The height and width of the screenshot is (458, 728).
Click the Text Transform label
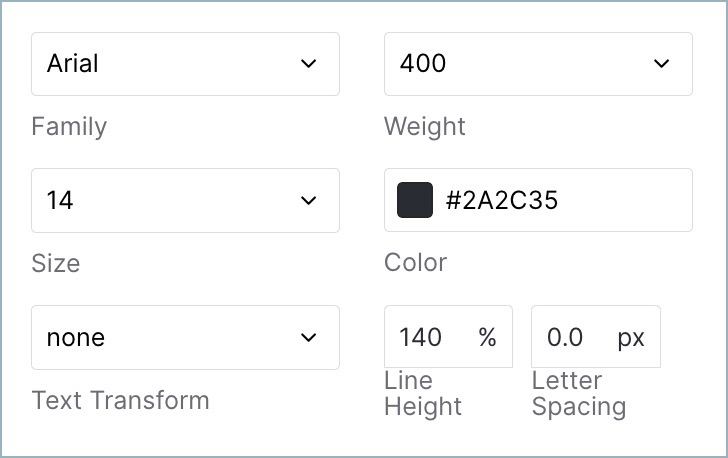click(120, 400)
